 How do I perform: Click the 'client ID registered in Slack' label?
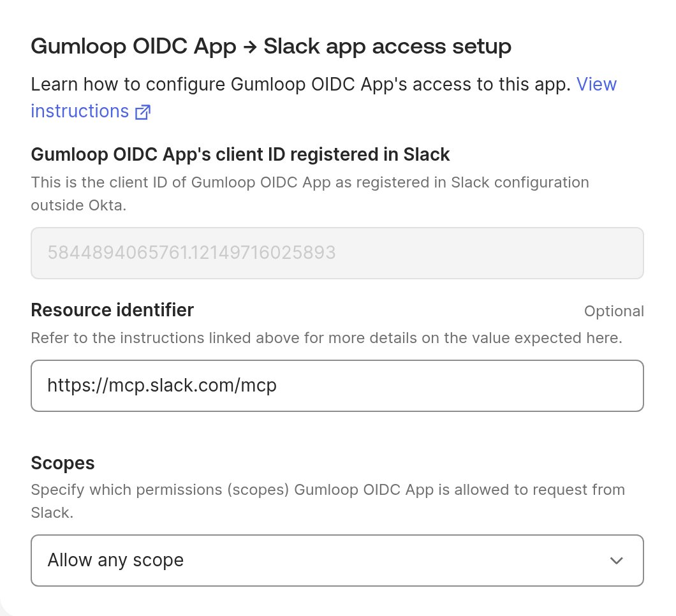(x=240, y=154)
